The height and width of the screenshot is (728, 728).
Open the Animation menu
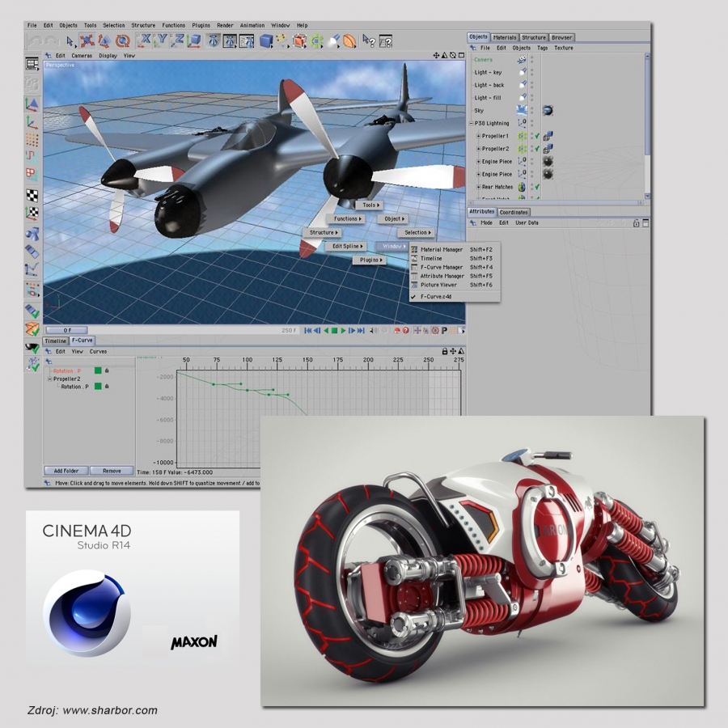click(252, 26)
